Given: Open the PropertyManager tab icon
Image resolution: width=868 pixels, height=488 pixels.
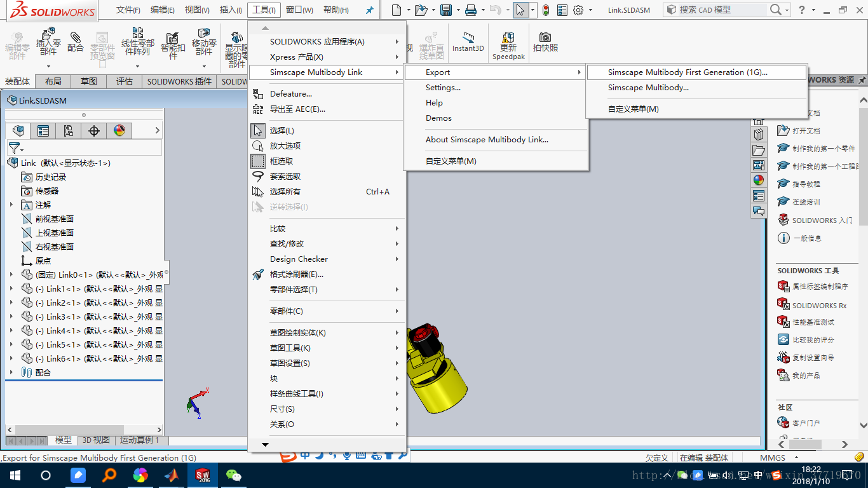Looking at the screenshot, I should [x=43, y=131].
